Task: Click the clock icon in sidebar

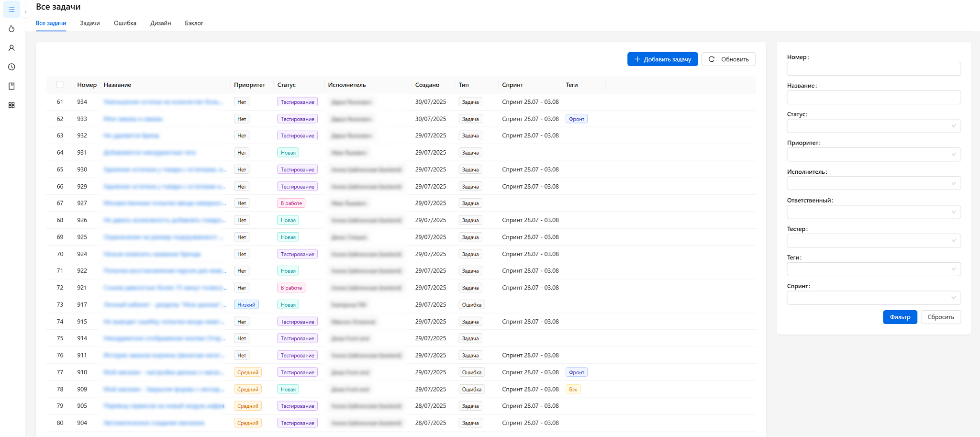Action: [x=11, y=67]
